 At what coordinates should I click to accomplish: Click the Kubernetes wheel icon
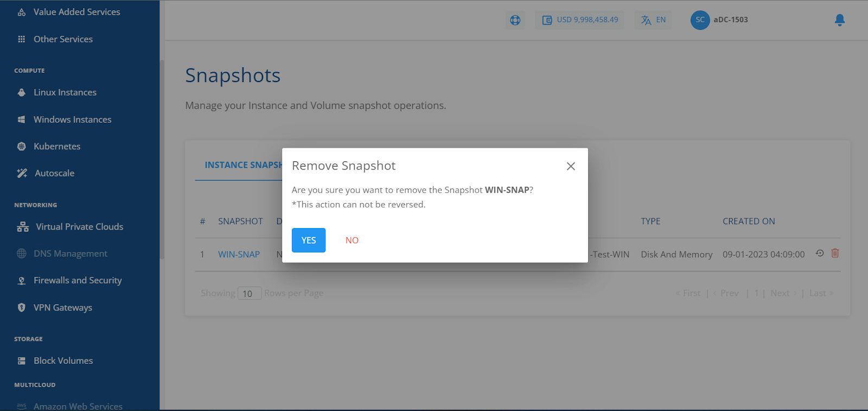[22, 146]
